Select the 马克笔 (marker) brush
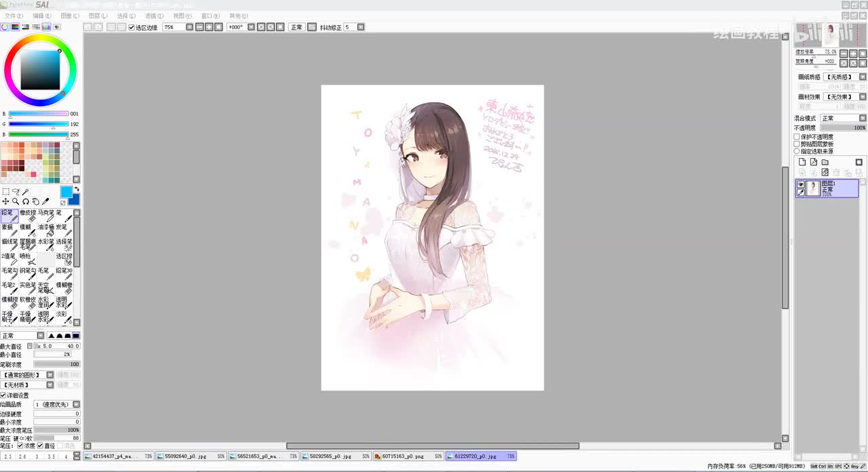The height and width of the screenshot is (472, 868). pos(46,216)
